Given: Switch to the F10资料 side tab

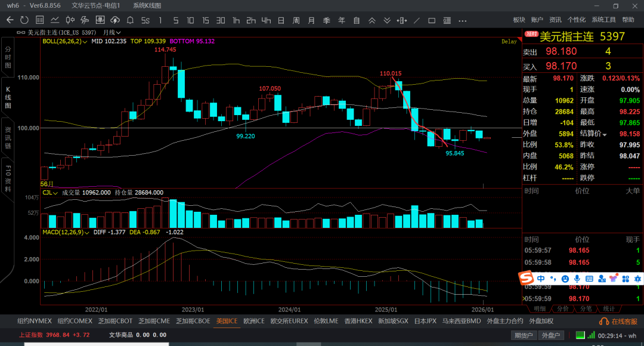Looking at the screenshot, I should point(8,179).
